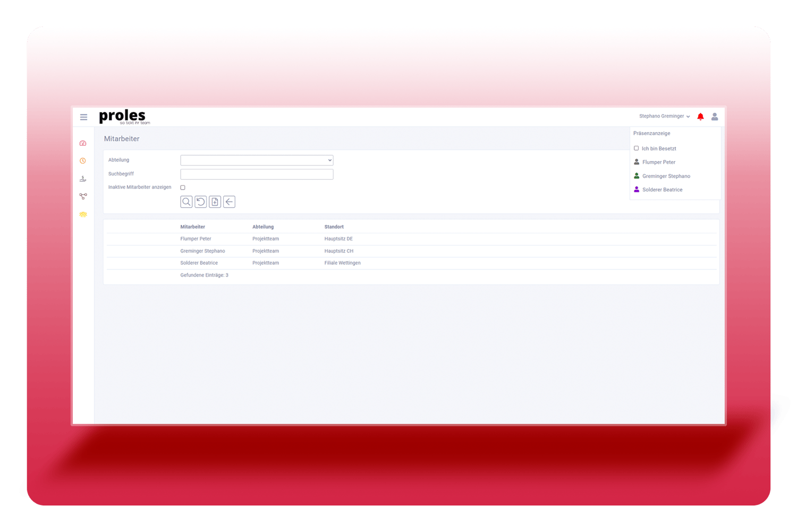This screenshot has width=797, height=532.
Task: Click the Mitarbeiter page title
Action: [122, 139]
